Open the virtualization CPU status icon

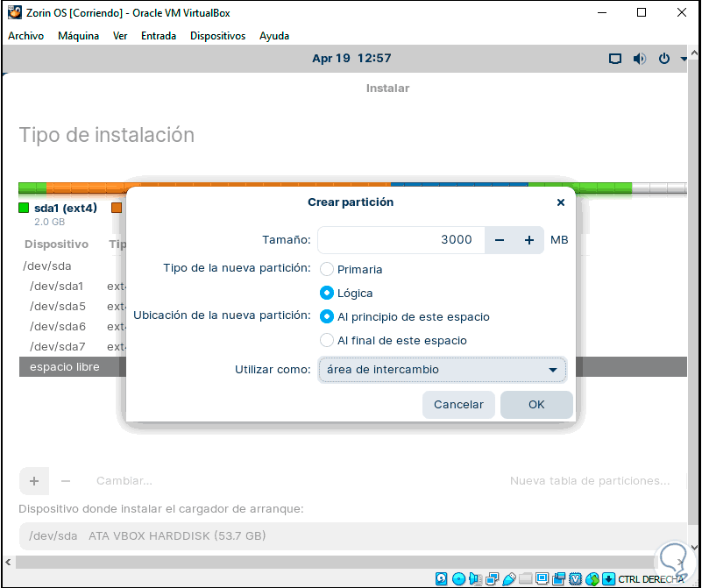pyautogui.click(x=575, y=578)
